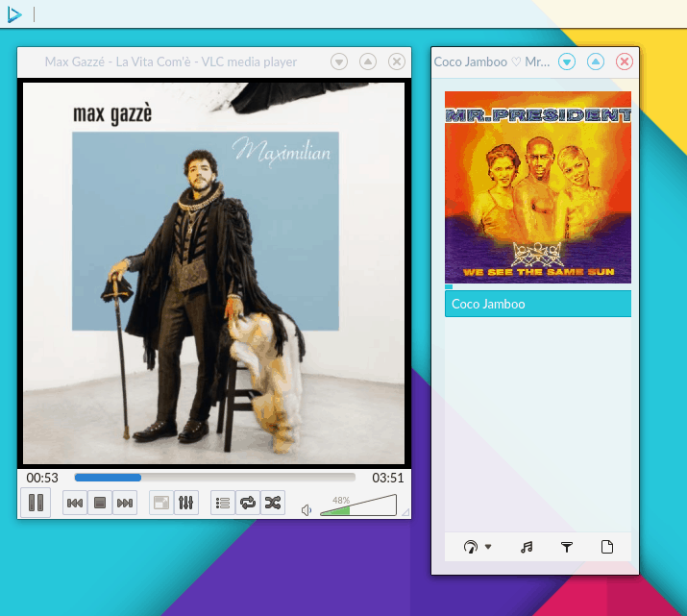Stop playback in VLC
Image resolution: width=687 pixels, height=616 pixels.
pyautogui.click(x=100, y=503)
